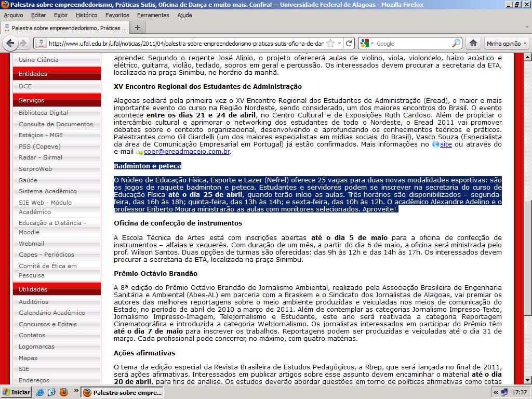Open the Minha opinião dropdown

point(506,44)
